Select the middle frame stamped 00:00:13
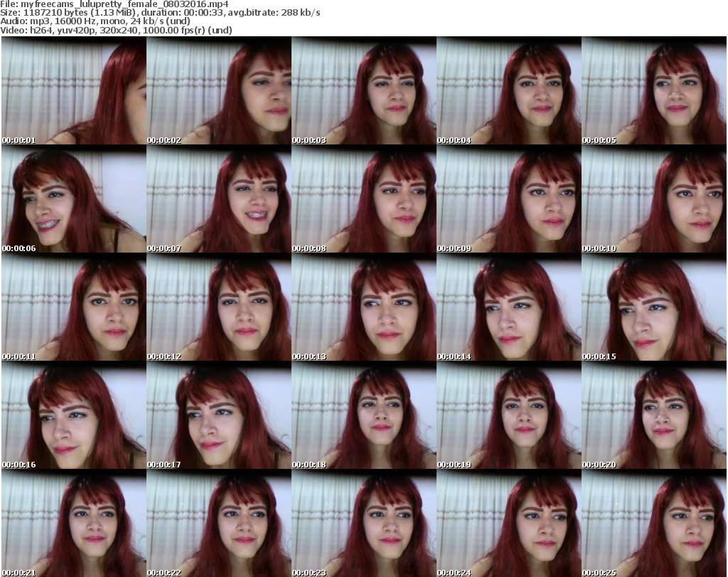This screenshot has width=728, height=577. coord(363,307)
